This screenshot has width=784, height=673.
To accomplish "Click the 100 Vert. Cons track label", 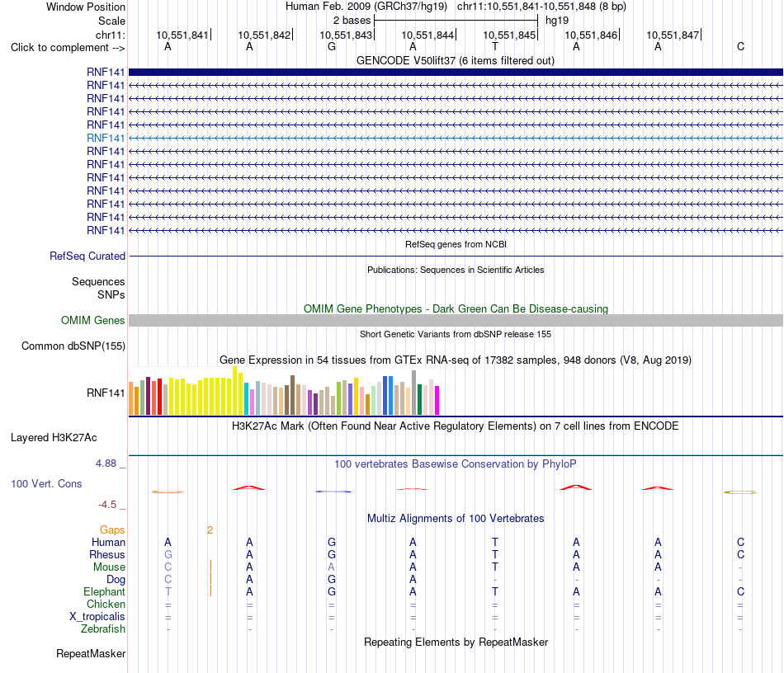I will click(46, 483).
